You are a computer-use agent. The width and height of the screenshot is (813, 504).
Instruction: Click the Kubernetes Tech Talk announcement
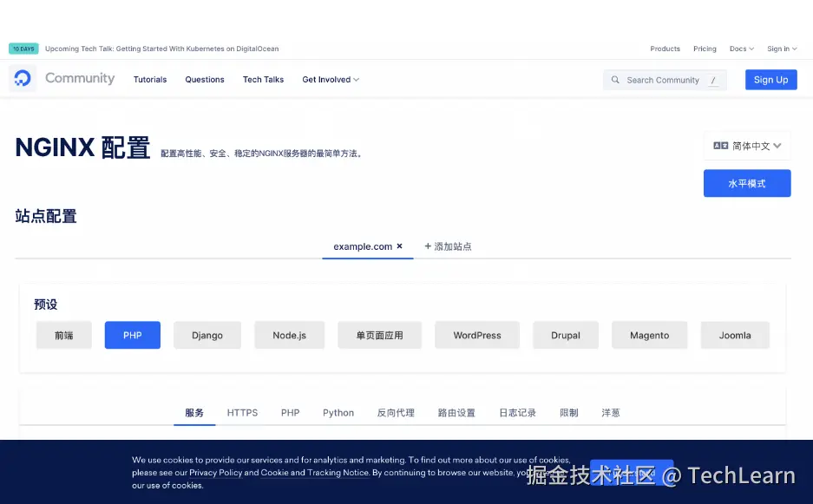(161, 49)
